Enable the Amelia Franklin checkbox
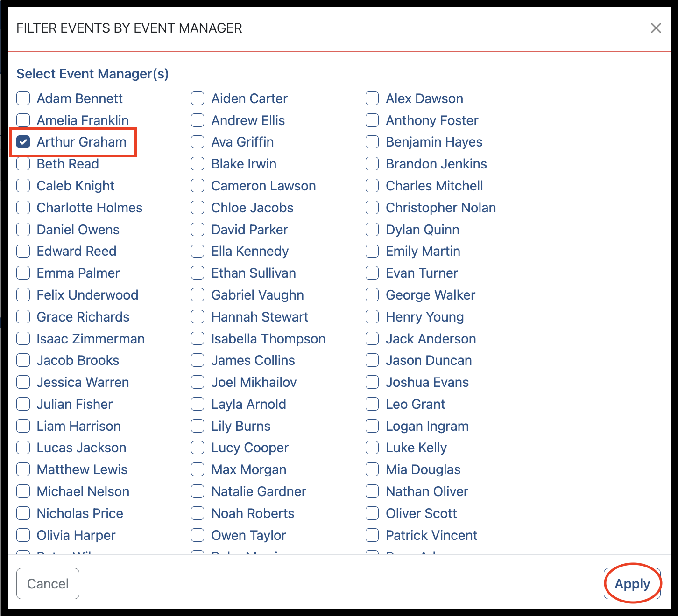The height and width of the screenshot is (616, 678). tap(23, 120)
